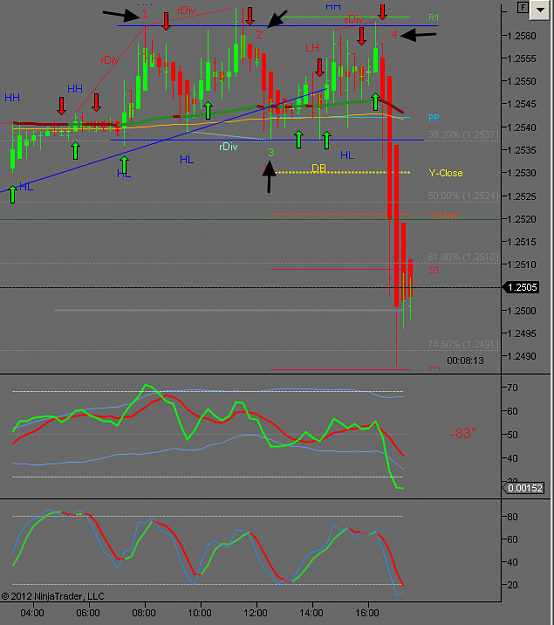Click the 1.2490 price axis label
Viewport: 554px width, 625px height.
pyautogui.click(x=522, y=356)
